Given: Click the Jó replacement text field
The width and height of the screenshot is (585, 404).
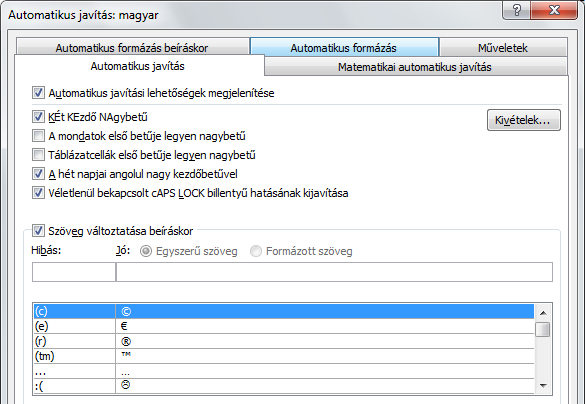Looking at the screenshot, I should tap(334, 272).
